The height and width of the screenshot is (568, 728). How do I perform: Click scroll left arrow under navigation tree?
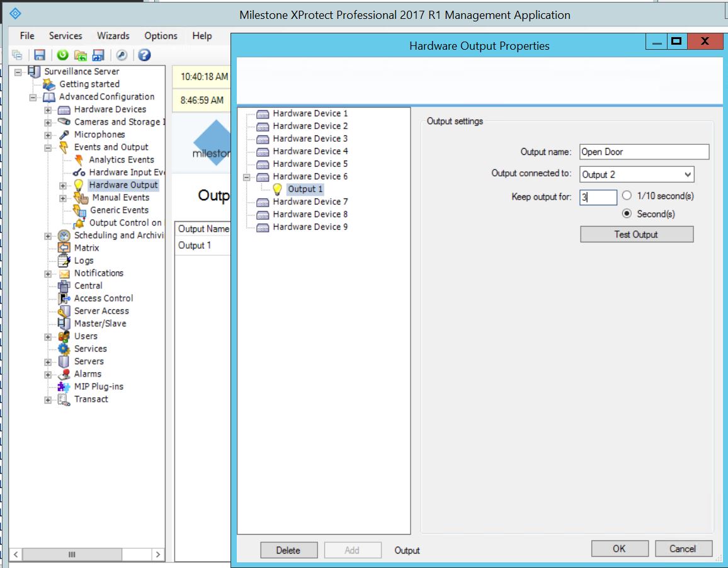tap(16, 554)
